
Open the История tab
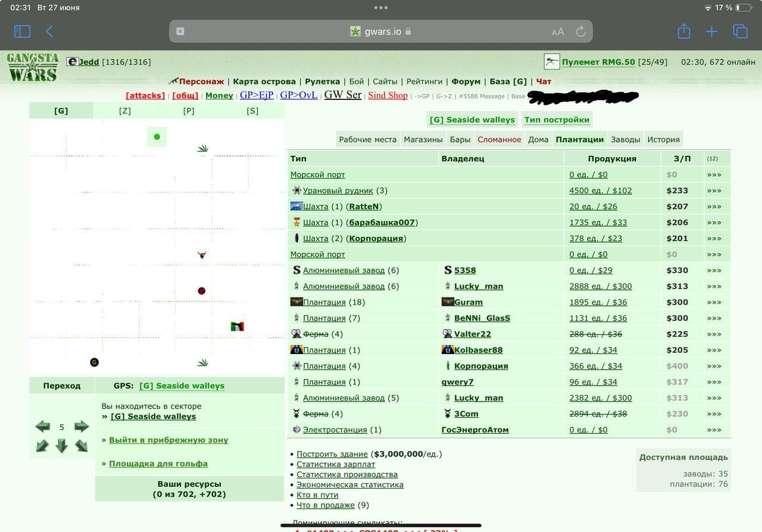(x=664, y=139)
